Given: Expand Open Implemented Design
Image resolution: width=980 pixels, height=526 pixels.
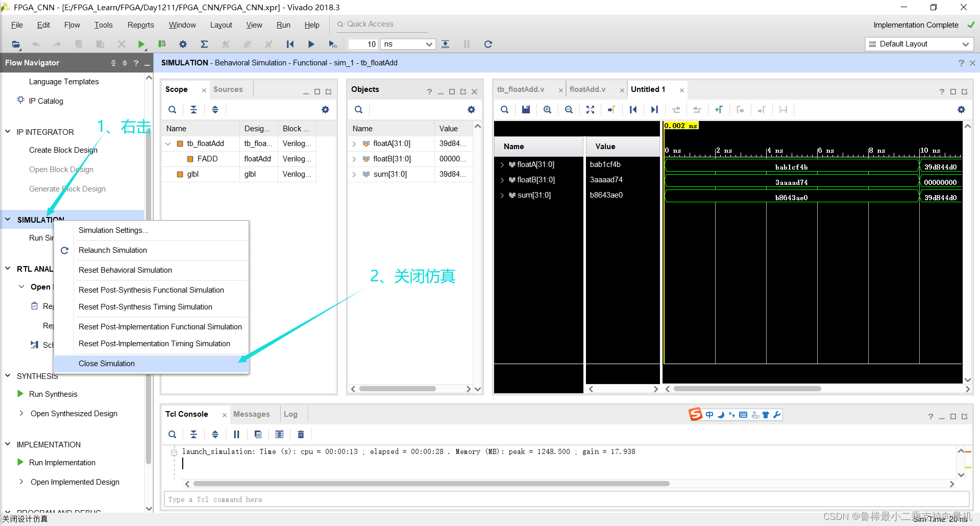Looking at the screenshot, I should click(21, 482).
